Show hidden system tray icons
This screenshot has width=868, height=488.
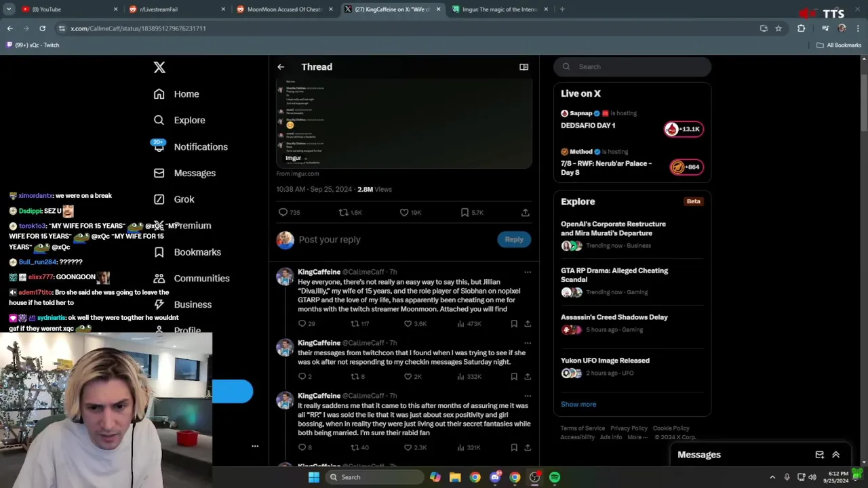click(x=772, y=477)
